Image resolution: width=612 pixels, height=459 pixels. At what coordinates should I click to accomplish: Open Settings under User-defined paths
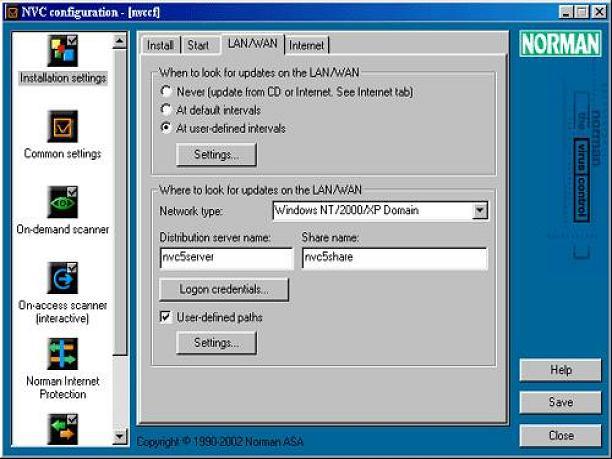click(x=216, y=343)
